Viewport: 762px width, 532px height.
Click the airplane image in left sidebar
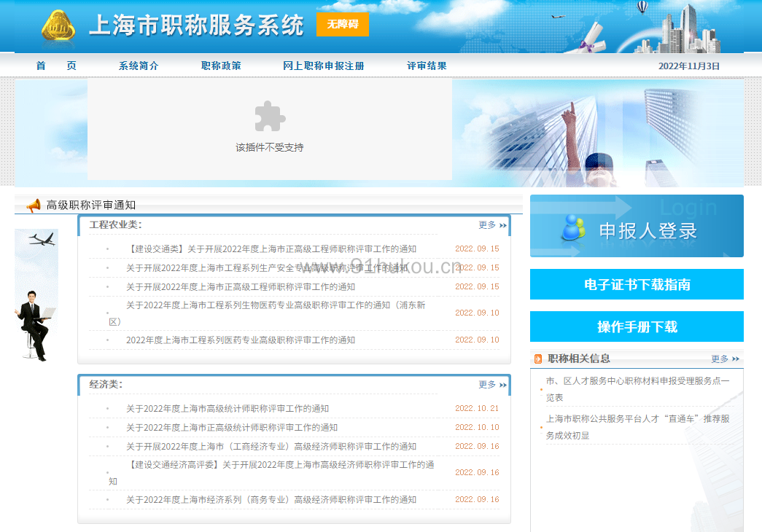point(37,239)
